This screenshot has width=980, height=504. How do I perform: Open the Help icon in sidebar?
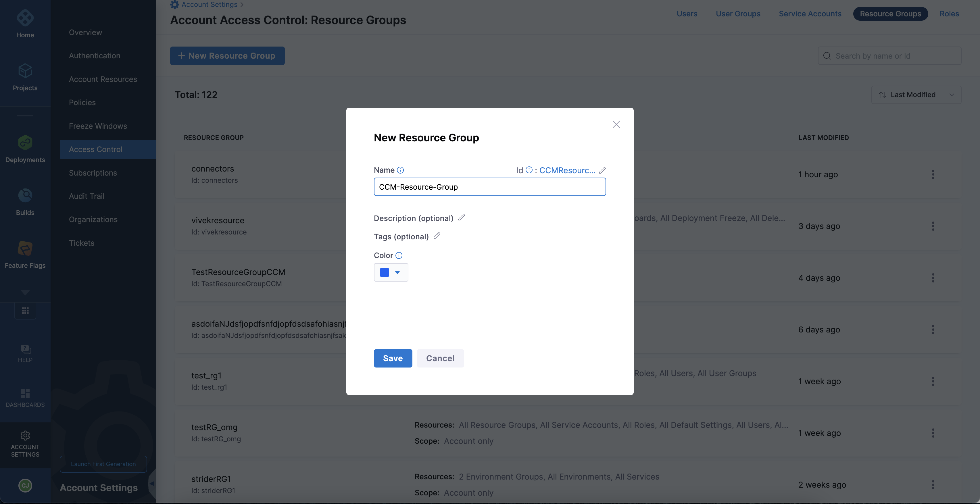(x=25, y=349)
